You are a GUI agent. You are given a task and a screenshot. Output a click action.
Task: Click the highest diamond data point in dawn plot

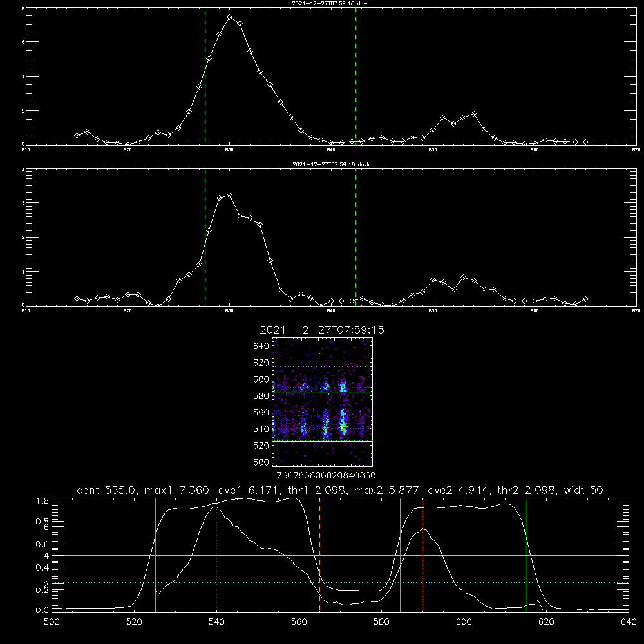pyautogui.click(x=230, y=17)
